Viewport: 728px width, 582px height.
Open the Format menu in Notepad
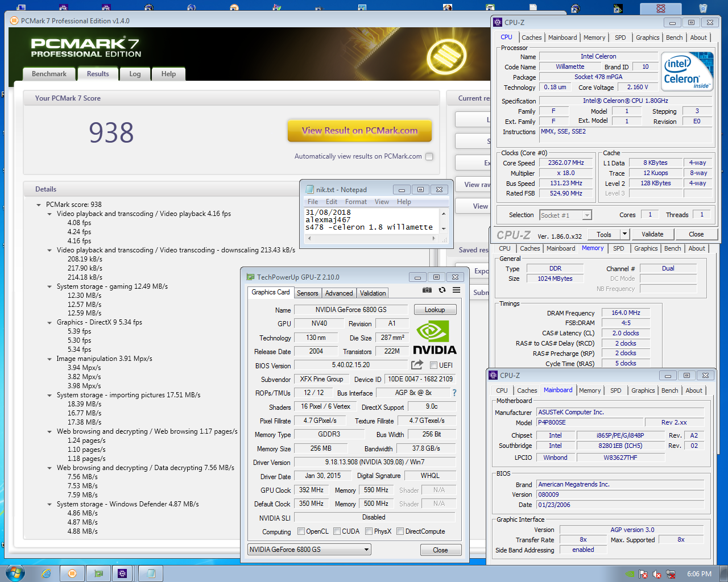click(x=356, y=202)
